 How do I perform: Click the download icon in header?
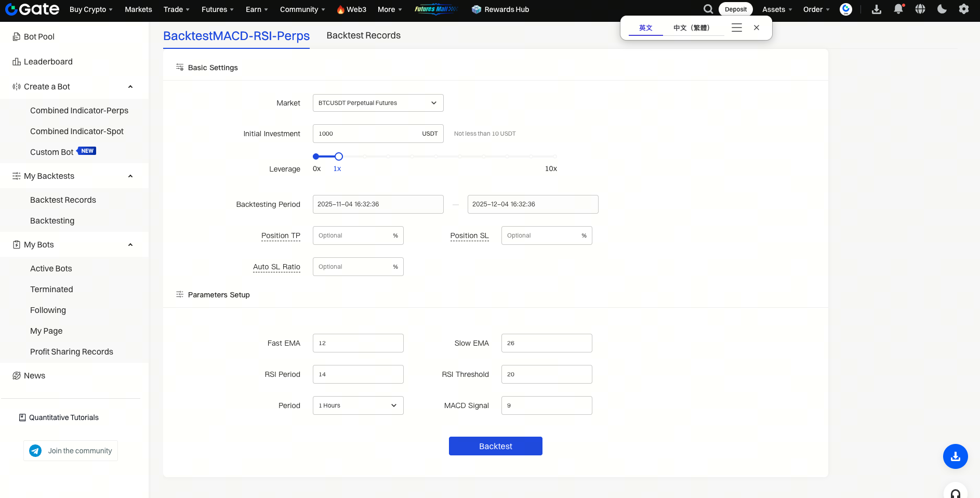(x=876, y=9)
